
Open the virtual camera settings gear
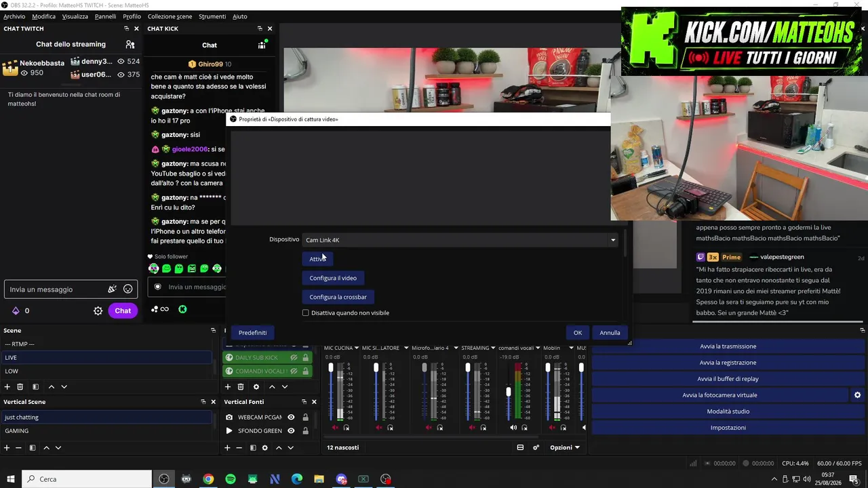857,395
